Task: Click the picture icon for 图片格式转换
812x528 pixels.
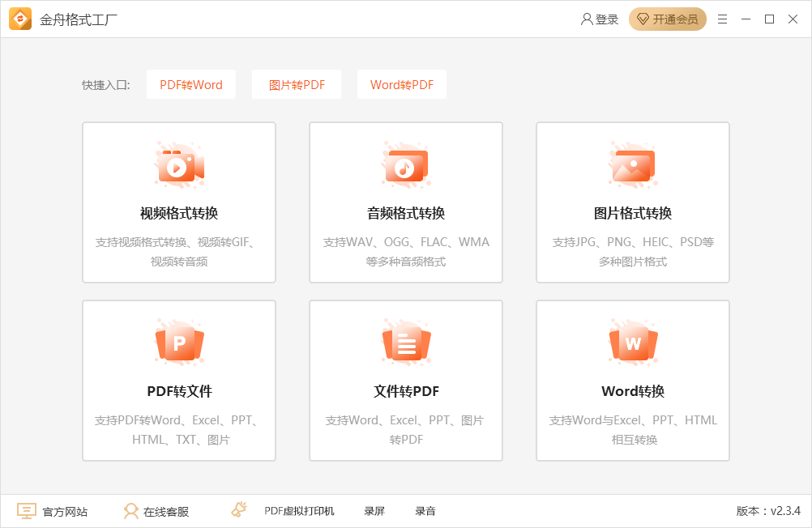Action: pos(633,166)
